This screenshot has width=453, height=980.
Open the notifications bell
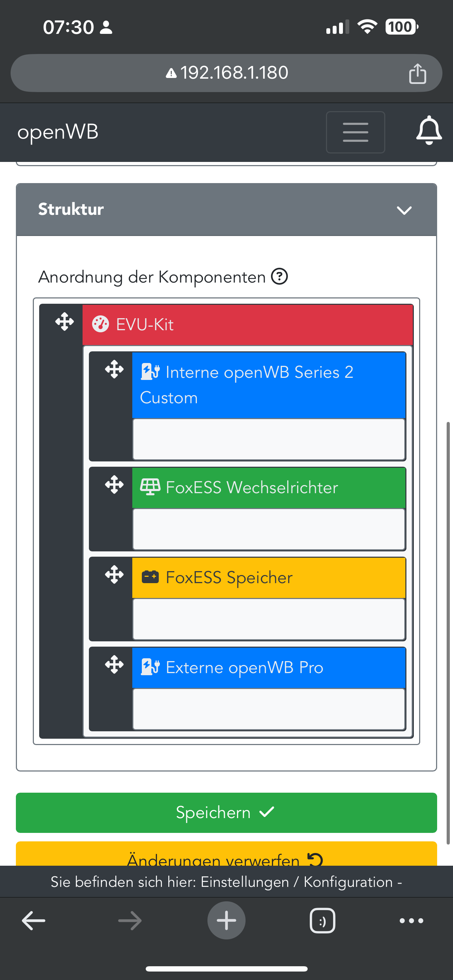tap(429, 131)
